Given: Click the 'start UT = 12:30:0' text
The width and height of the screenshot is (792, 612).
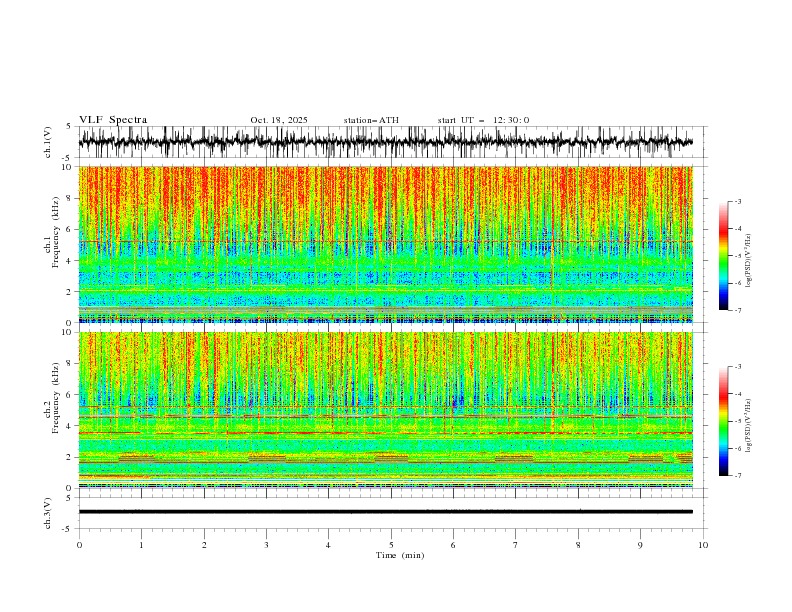Looking at the screenshot, I should click(483, 120).
